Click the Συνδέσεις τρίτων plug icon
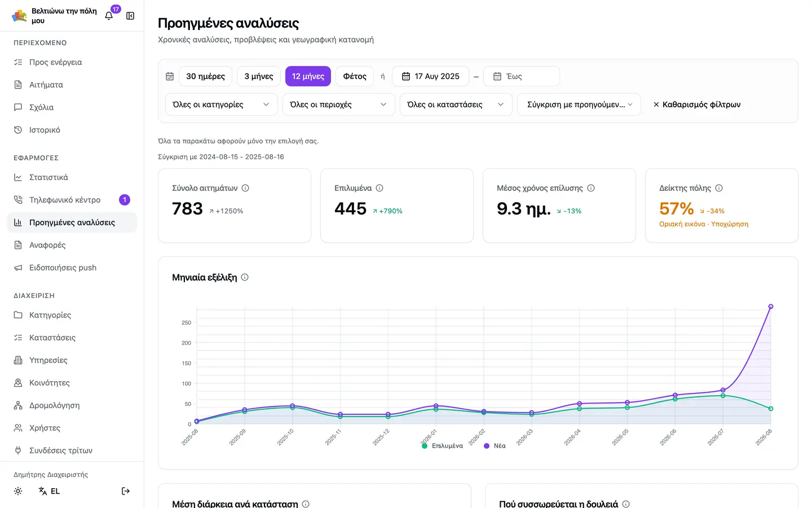Screen dimensions: 812x508 coord(18,450)
